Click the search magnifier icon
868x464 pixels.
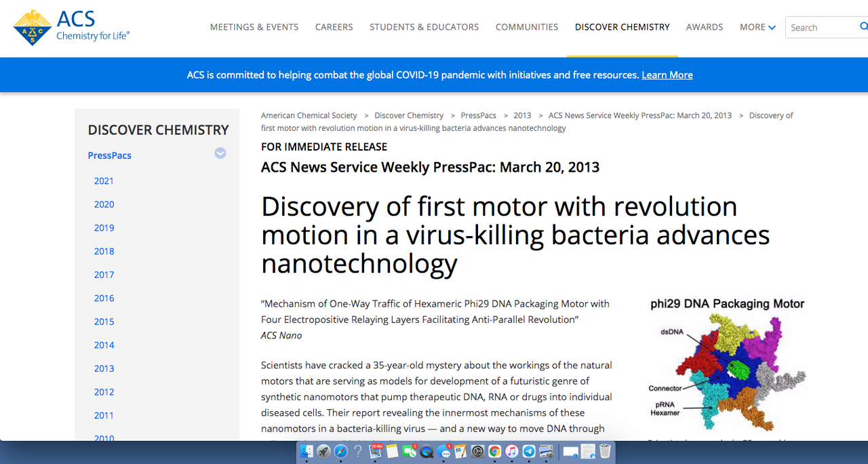coord(864,27)
